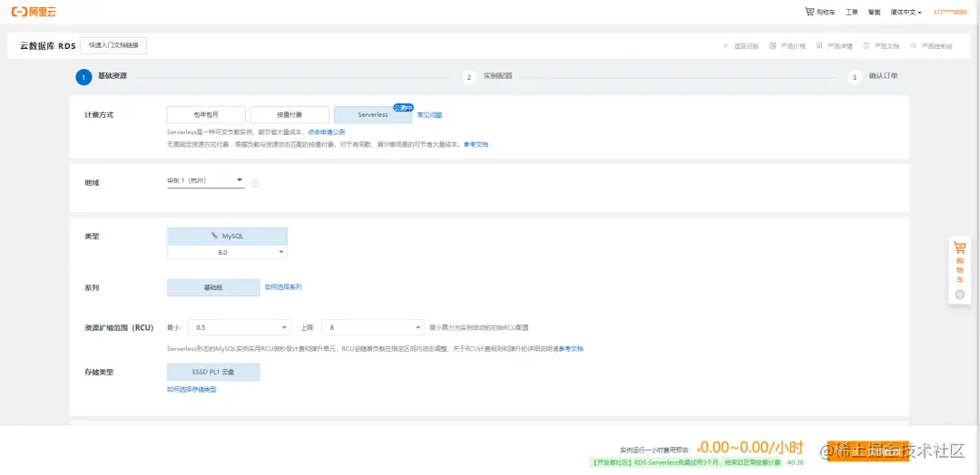This screenshot has width=980, height=475.
Task: Open 参考文档 link in RCU description
Action: (572, 349)
